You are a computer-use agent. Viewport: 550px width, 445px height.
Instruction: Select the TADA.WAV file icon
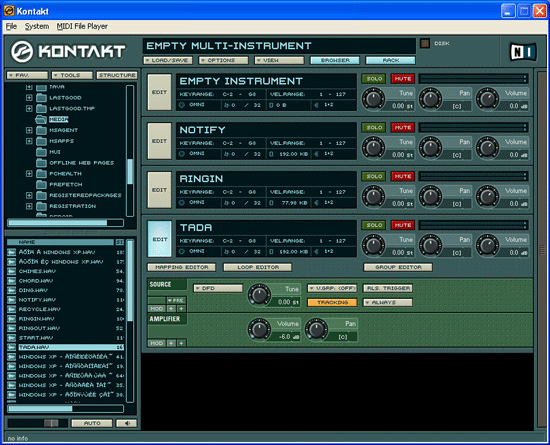tap(12, 347)
